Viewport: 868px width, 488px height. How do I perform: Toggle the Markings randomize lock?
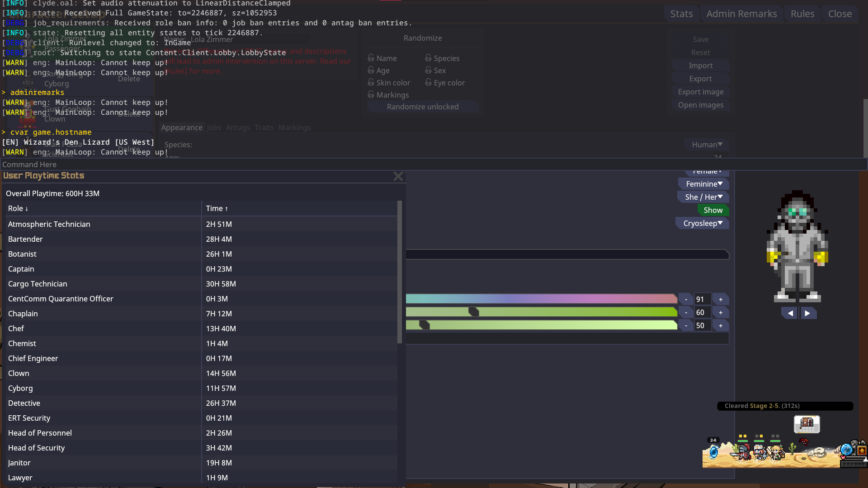(371, 95)
